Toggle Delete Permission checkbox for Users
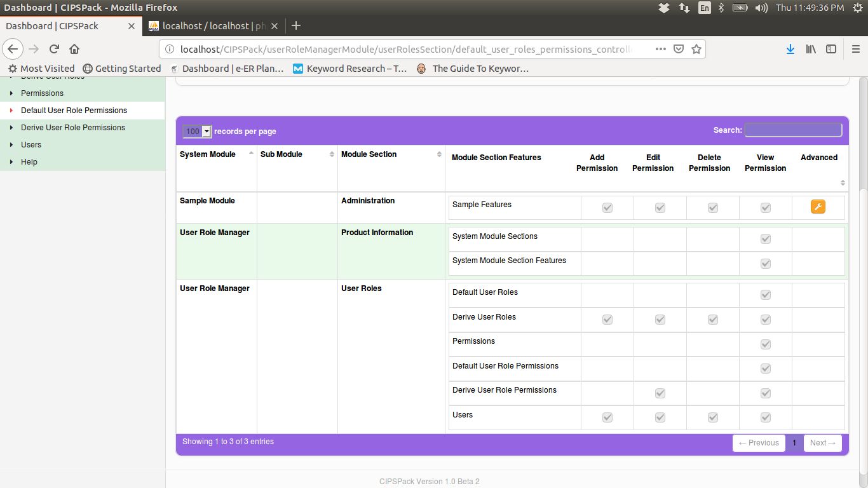The image size is (868, 488). coord(713,417)
